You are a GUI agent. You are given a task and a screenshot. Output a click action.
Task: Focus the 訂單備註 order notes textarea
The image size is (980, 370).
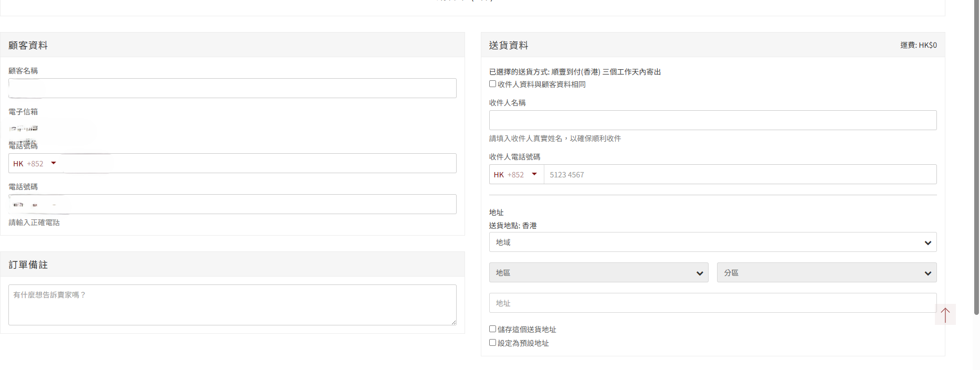pyautogui.click(x=232, y=304)
